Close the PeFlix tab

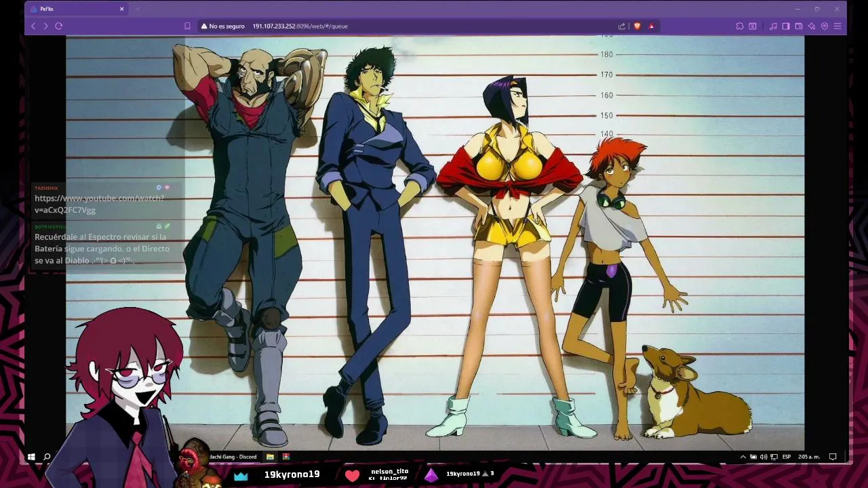point(122,9)
